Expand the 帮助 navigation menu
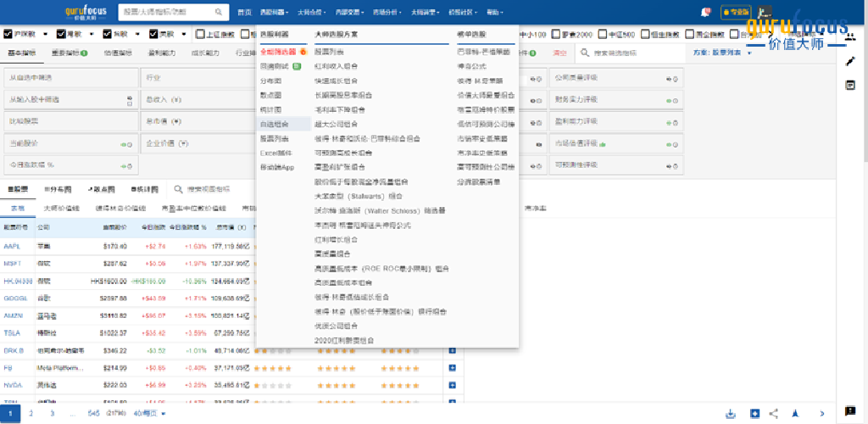This screenshot has width=868, height=424. click(494, 12)
